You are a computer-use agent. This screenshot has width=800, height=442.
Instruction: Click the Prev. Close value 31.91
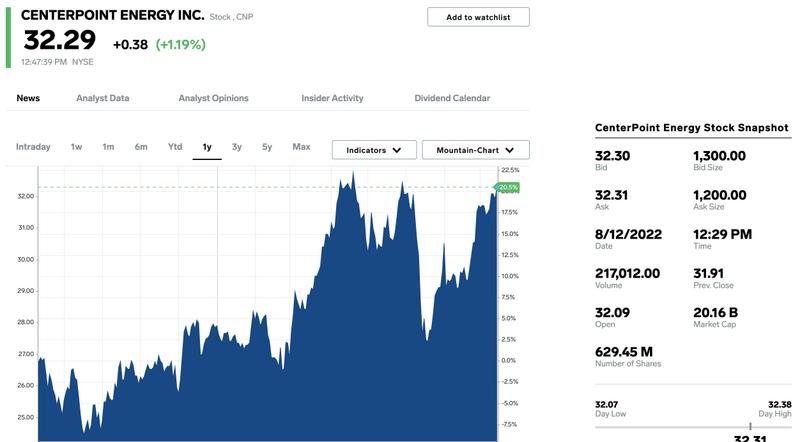click(x=708, y=274)
